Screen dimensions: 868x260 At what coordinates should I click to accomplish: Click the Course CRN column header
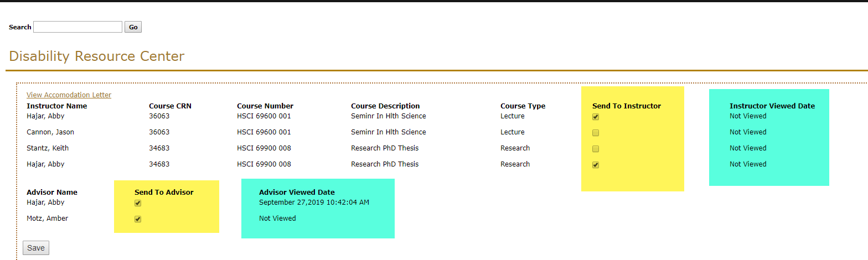point(170,106)
